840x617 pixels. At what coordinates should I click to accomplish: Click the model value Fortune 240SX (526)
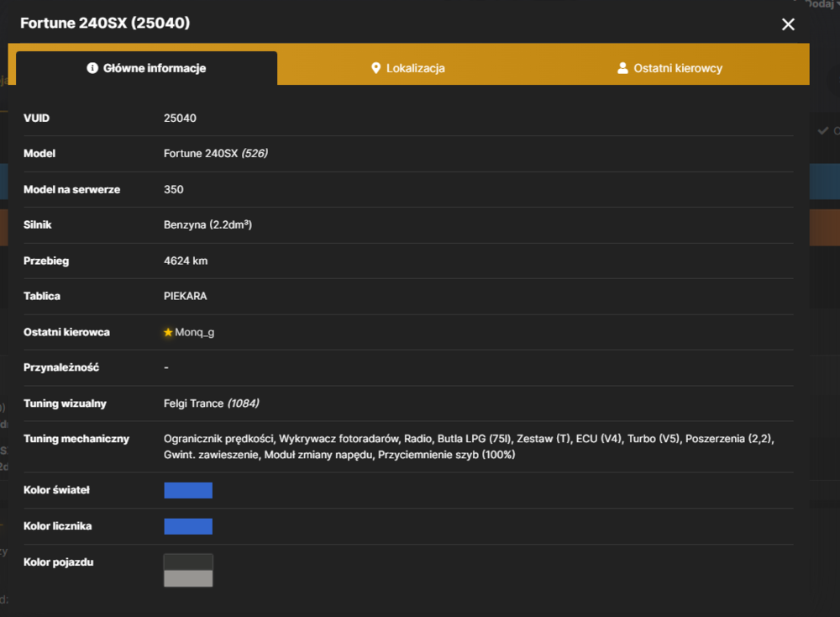(215, 153)
